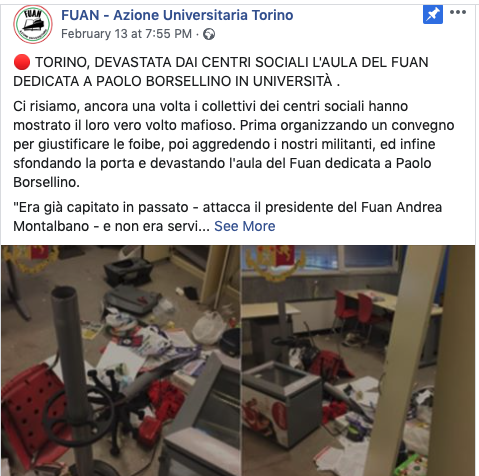Open FUAN - Azione Universitaria Torino page link
Image resolution: width=479 pixels, height=476 pixels.
click(x=177, y=15)
